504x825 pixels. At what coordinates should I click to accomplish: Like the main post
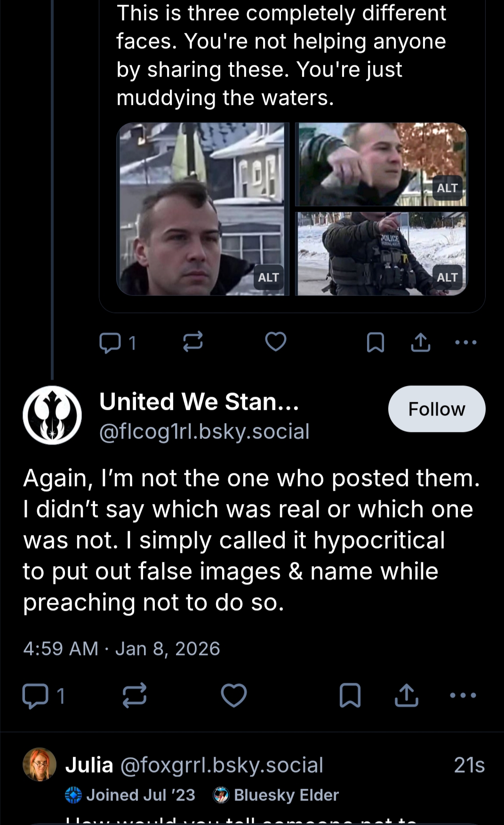pos(234,696)
